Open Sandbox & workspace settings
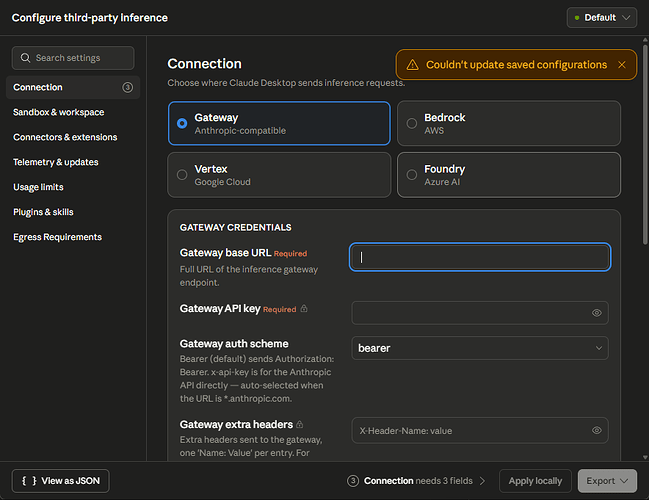The image size is (649, 500). pos(58,112)
